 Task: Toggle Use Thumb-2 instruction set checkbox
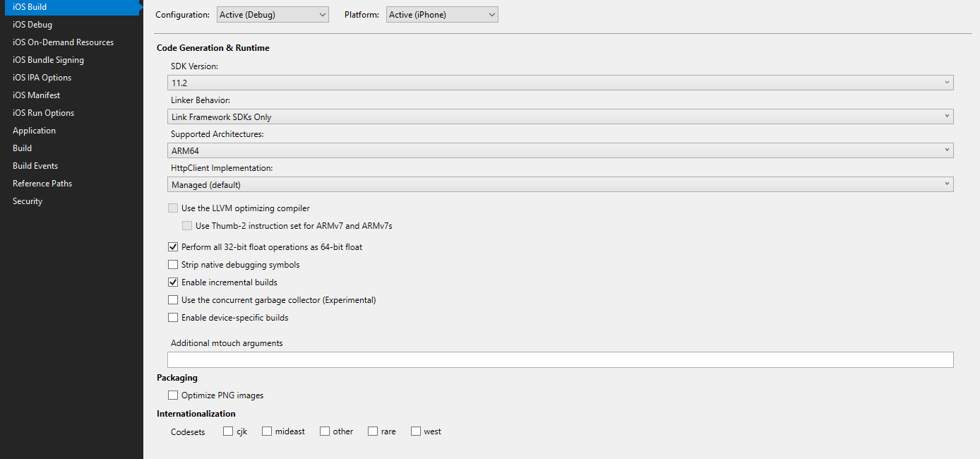pos(187,226)
